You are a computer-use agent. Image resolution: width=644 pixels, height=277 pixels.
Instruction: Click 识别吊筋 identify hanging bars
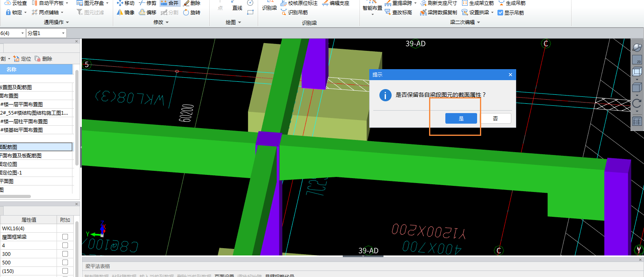294,12
